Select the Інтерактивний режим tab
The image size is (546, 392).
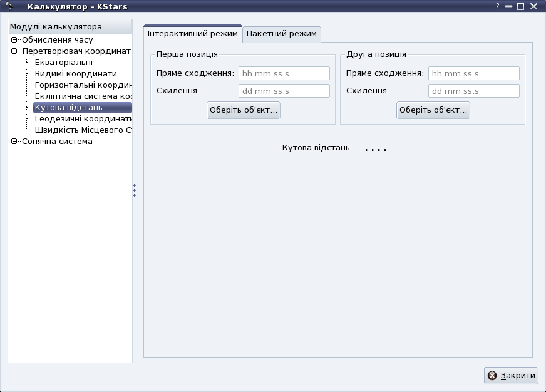click(x=193, y=34)
